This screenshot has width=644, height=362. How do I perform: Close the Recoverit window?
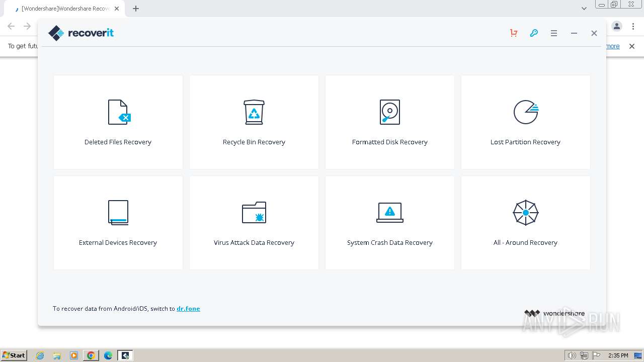point(594,33)
